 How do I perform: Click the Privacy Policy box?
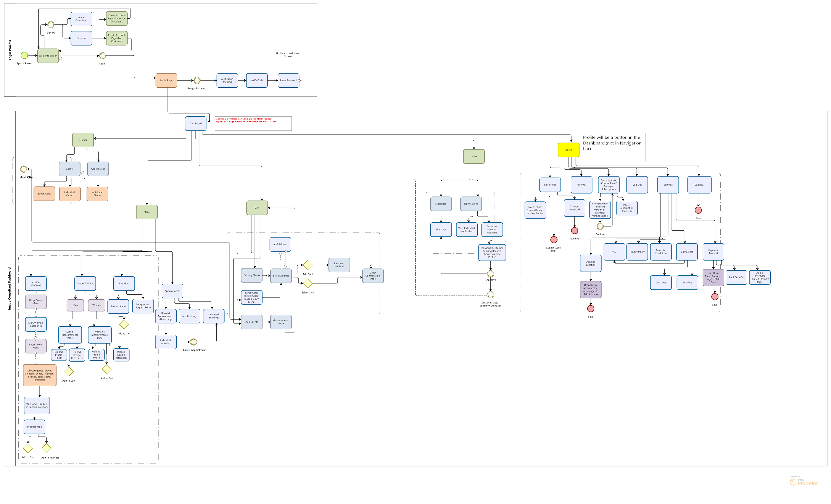(x=637, y=252)
